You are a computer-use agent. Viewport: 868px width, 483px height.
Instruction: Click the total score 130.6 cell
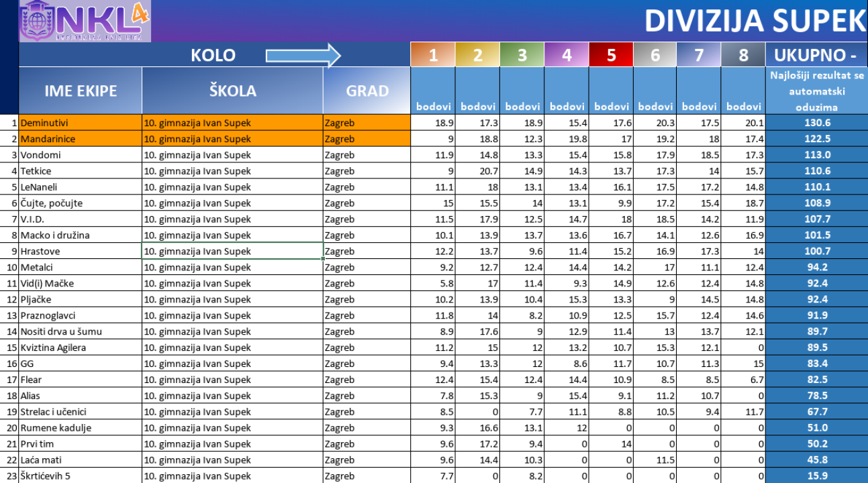pyautogui.click(x=816, y=123)
